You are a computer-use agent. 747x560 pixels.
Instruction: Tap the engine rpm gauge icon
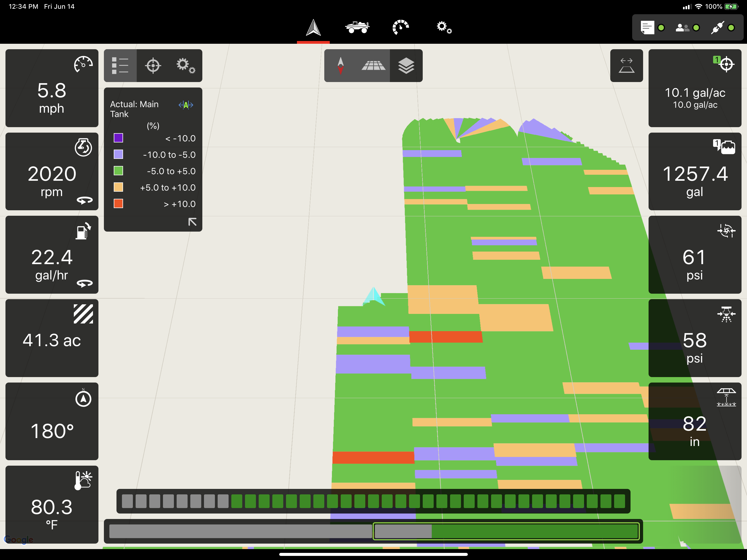coord(83,147)
